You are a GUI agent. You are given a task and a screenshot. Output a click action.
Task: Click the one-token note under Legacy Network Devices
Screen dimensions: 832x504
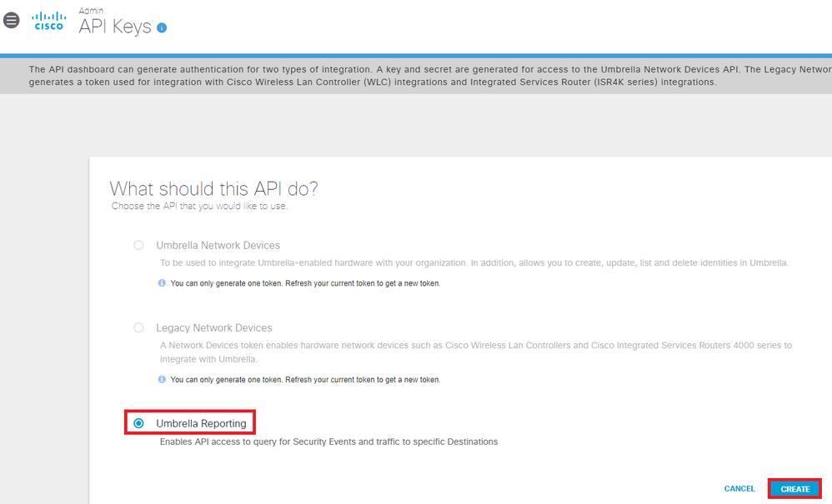pyautogui.click(x=305, y=380)
